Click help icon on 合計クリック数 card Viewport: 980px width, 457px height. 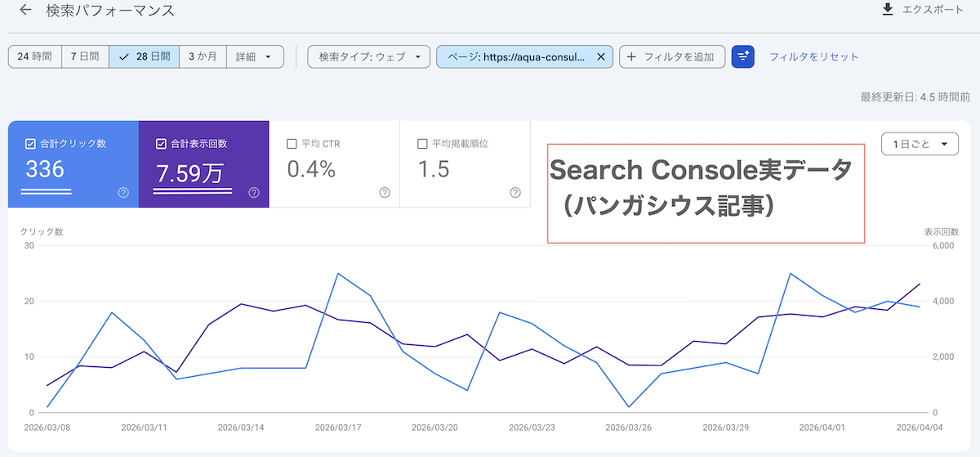coord(123,193)
